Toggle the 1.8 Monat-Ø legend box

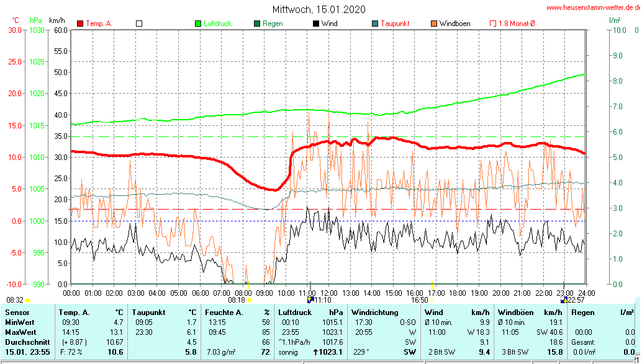click(x=493, y=24)
